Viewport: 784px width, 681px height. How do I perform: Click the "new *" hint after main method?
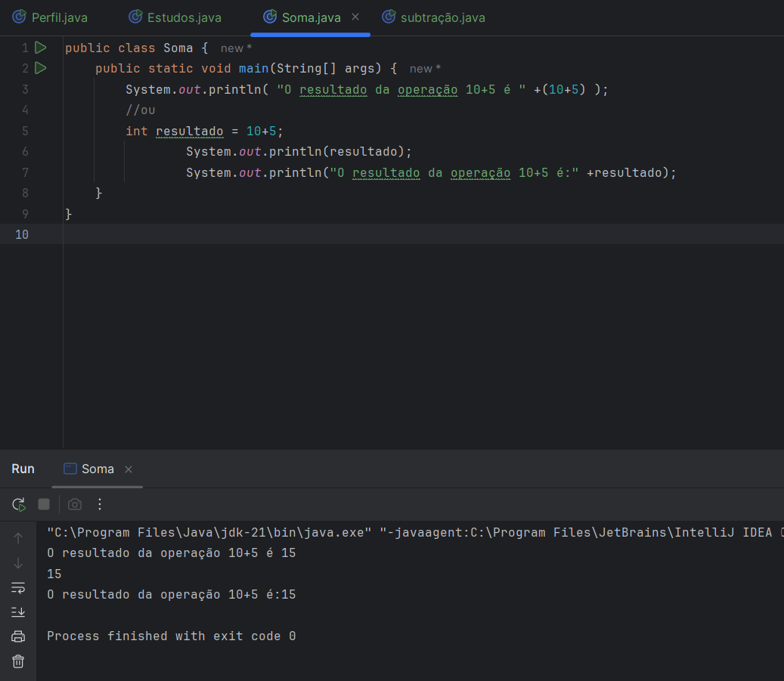point(425,69)
